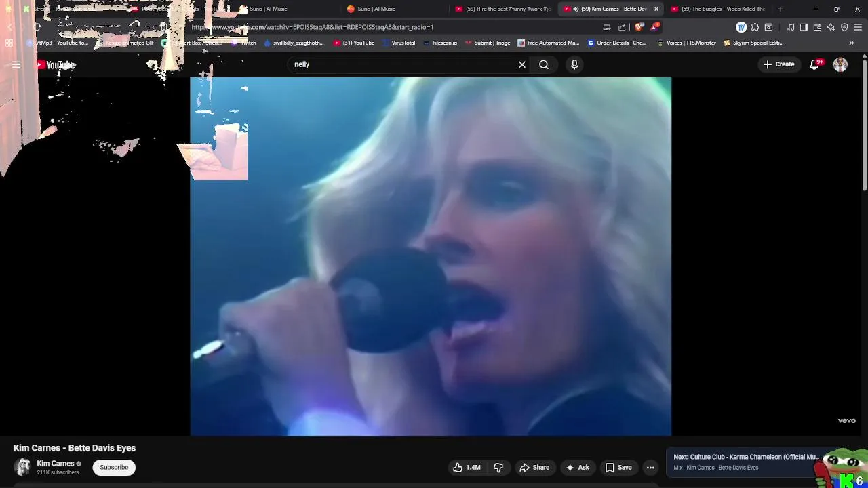
Task: Start voice search with the microphone icon
Action: [574, 64]
